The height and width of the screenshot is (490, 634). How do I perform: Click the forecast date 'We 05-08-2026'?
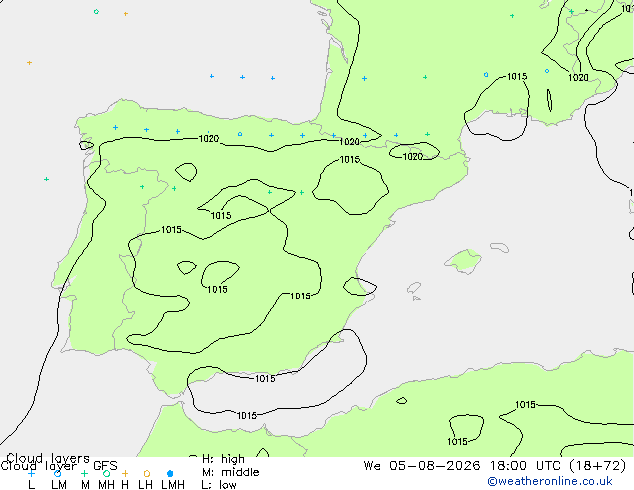(422, 466)
